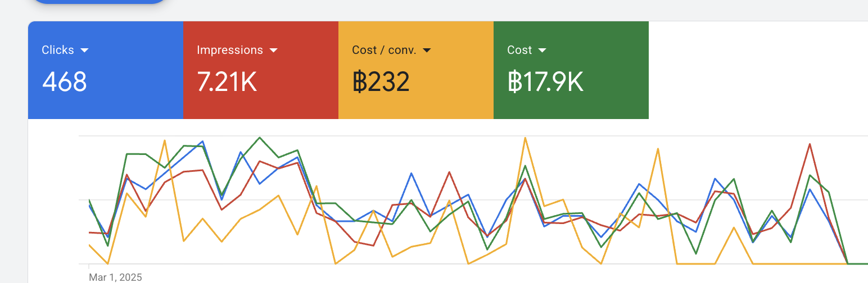Click the ฿232 cost per conversion value
This screenshot has width=868, height=283.
point(381,82)
